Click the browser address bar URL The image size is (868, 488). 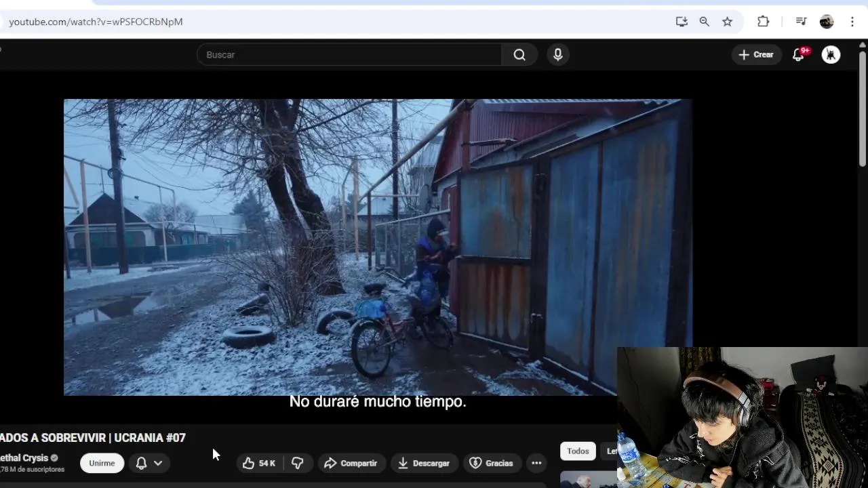coord(96,22)
